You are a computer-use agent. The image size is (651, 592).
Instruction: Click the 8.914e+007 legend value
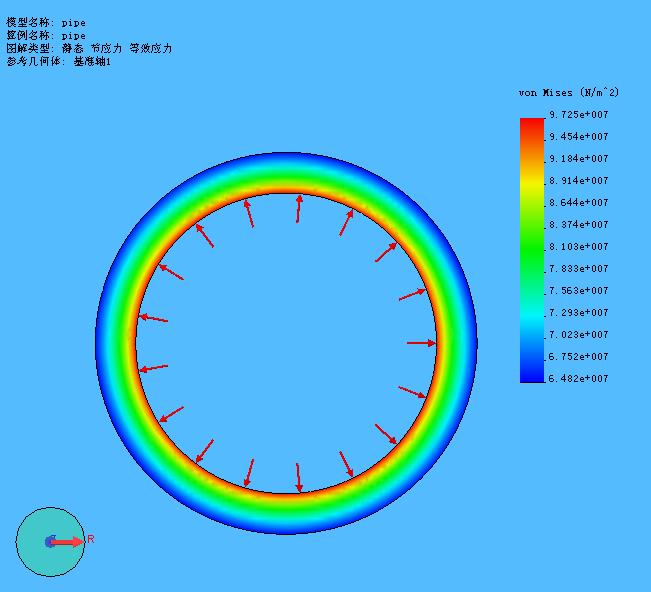(579, 181)
